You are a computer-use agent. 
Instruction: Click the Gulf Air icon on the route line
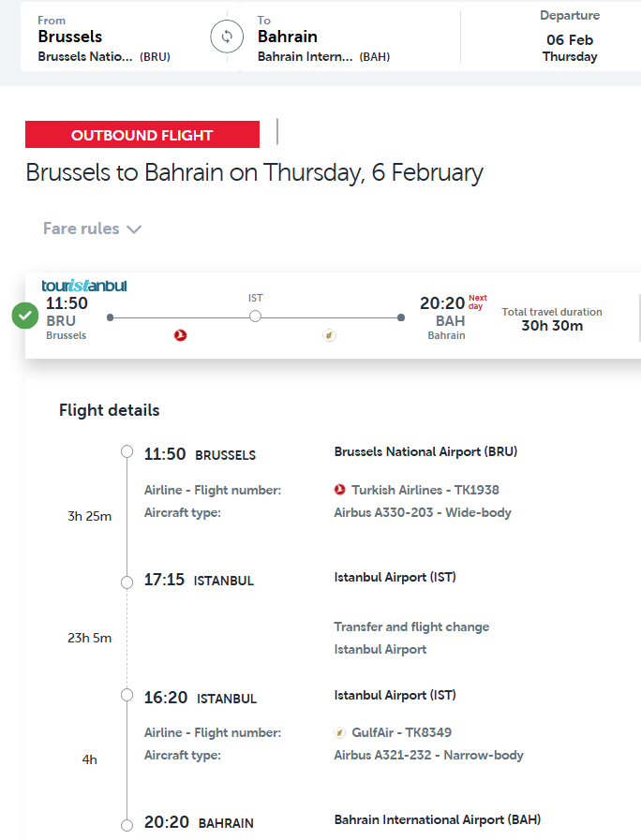[x=329, y=335]
